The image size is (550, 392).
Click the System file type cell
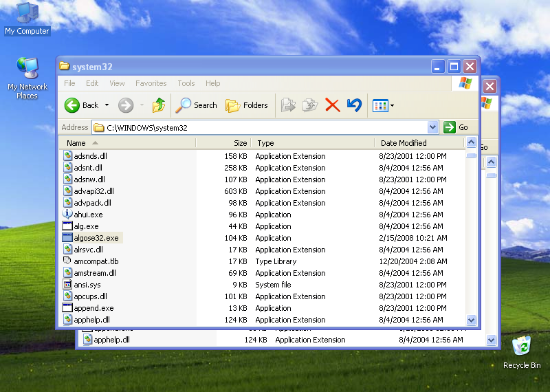pos(273,285)
